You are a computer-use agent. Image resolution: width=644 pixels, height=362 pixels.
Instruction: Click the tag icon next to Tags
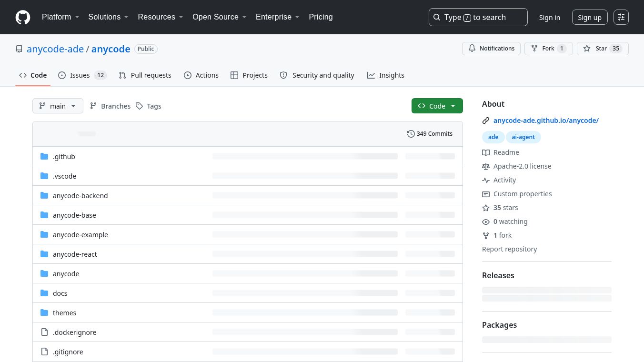pos(139,106)
